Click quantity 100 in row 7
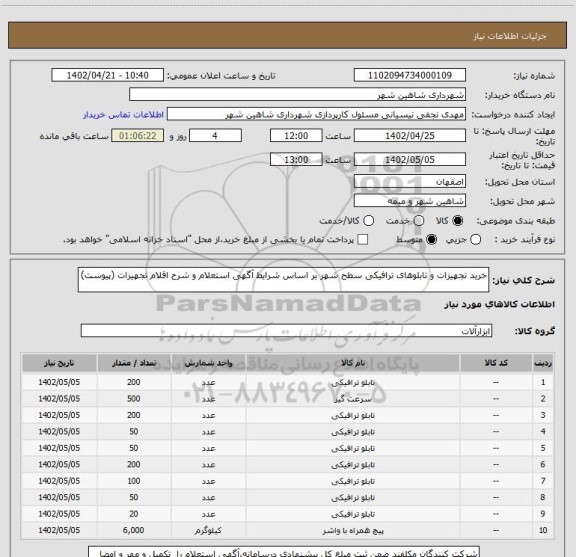 [x=134, y=481]
